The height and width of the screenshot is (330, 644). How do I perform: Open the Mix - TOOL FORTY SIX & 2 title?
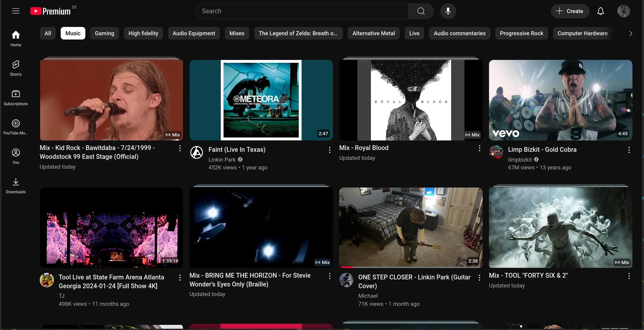point(528,276)
